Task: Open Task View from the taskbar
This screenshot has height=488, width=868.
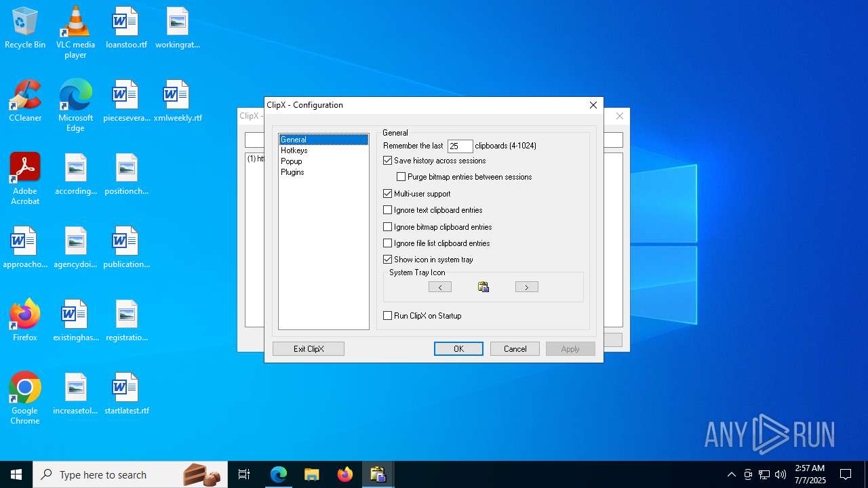Action: pyautogui.click(x=244, y=474)
